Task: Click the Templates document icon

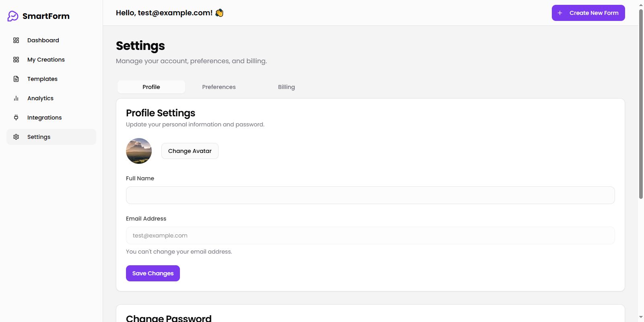Action: [16, 79]
